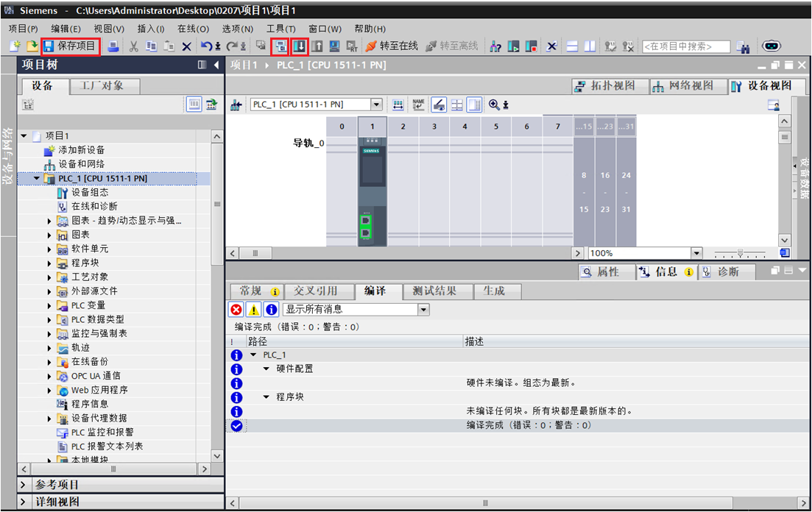
Task: Split editor space vertically
Action: point(590,46)
